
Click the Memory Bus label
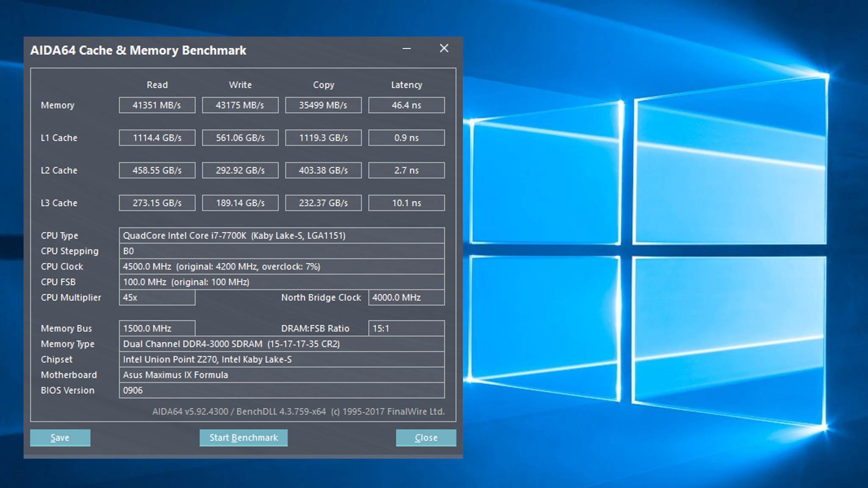click(66, 328)
